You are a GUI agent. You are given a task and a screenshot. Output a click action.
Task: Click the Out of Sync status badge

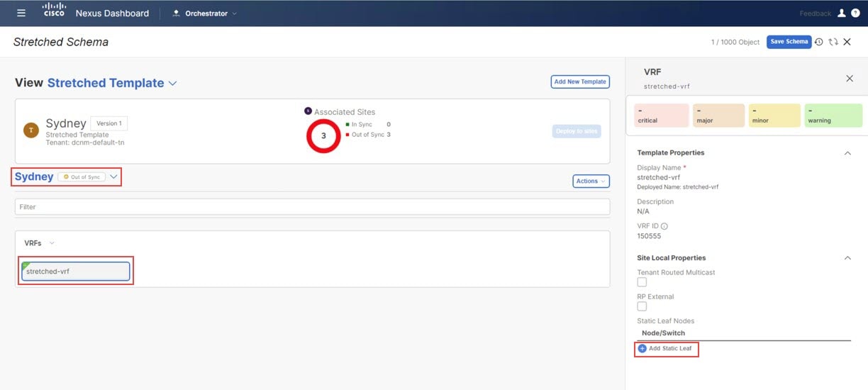tap(82, 177)
